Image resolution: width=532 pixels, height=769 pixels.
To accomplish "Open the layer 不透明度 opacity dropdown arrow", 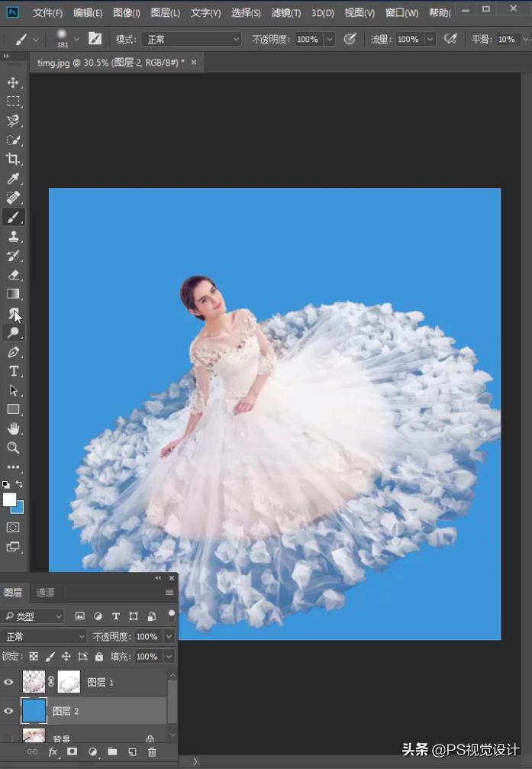I will pos(169,637).
